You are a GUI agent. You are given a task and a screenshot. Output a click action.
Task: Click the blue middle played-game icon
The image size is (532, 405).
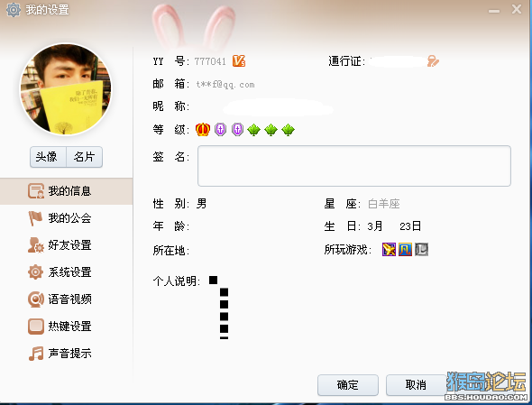405,250
